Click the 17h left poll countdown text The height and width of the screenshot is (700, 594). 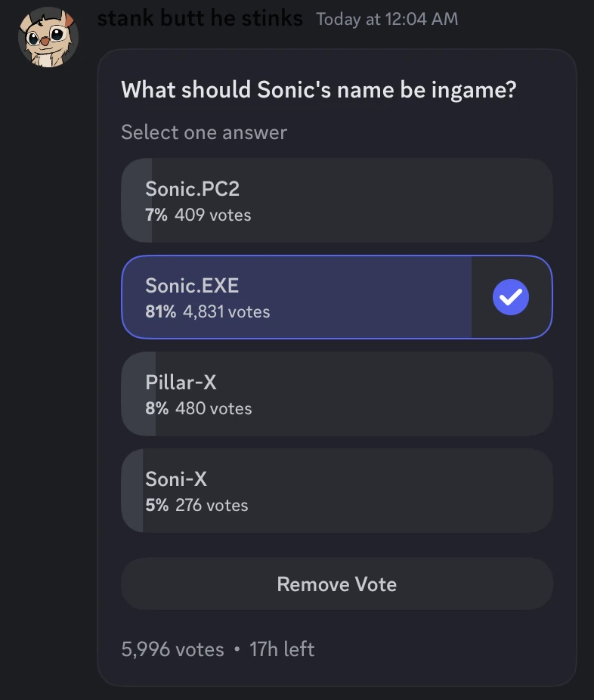click(281, 649)
